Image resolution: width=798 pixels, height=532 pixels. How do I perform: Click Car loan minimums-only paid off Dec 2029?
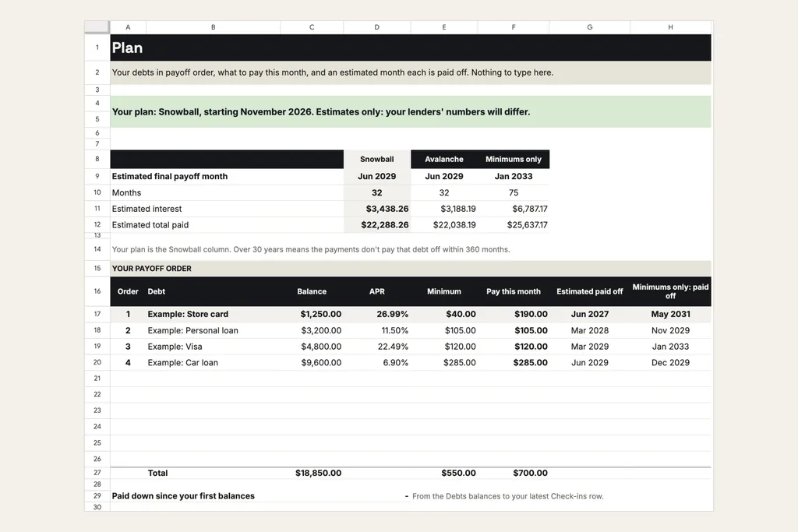click(x=671, y=363)
